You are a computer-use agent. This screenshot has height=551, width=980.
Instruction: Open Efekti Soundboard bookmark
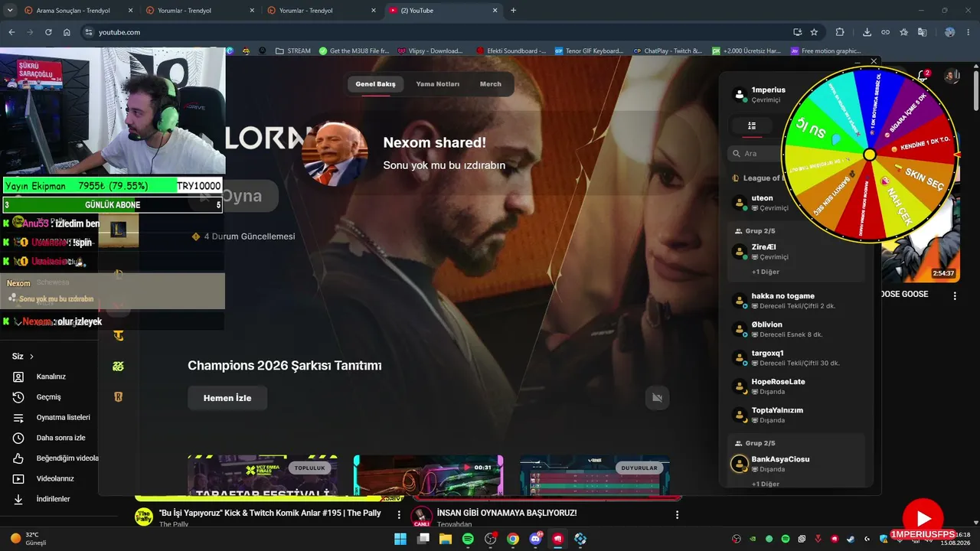pyautogui.click(x=511, y=51)
